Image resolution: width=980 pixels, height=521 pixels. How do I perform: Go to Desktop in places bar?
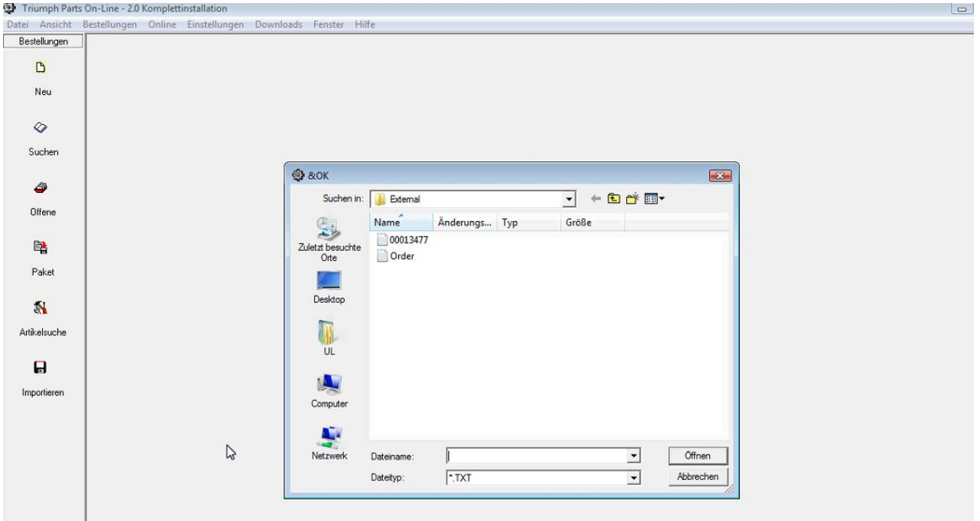(329, 288)
